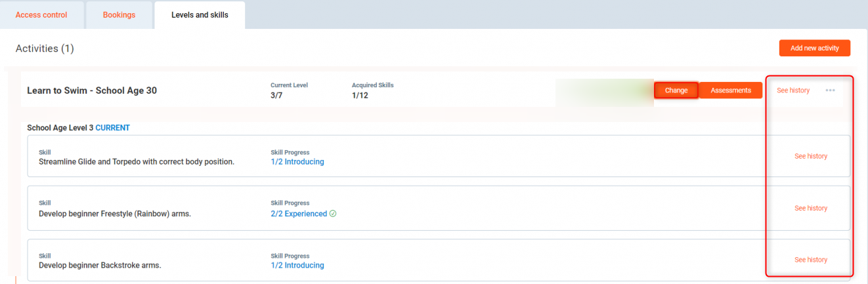See history for beginner Freestyle arms skill

pyautogui.click(x=810, y=208)
